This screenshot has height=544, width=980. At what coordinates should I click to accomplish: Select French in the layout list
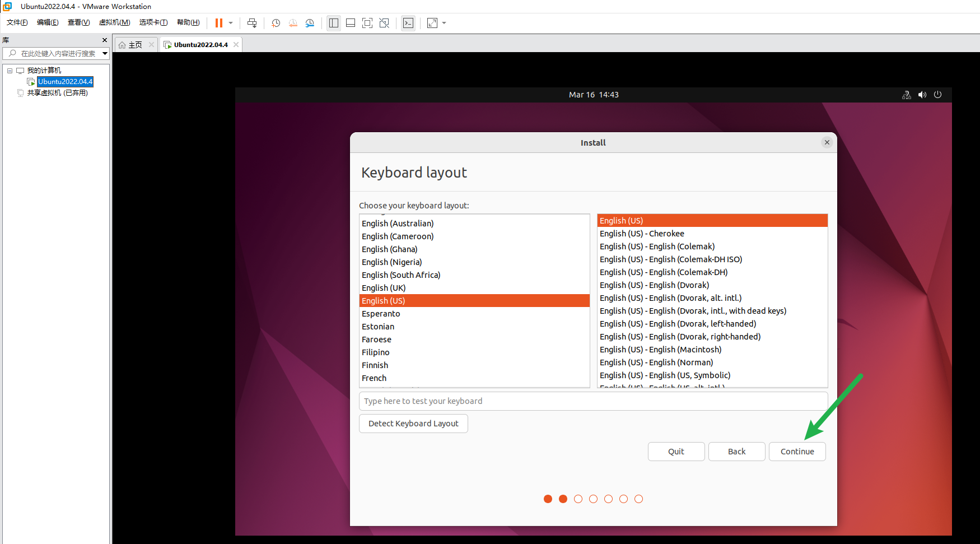click(x=474, y=378)
